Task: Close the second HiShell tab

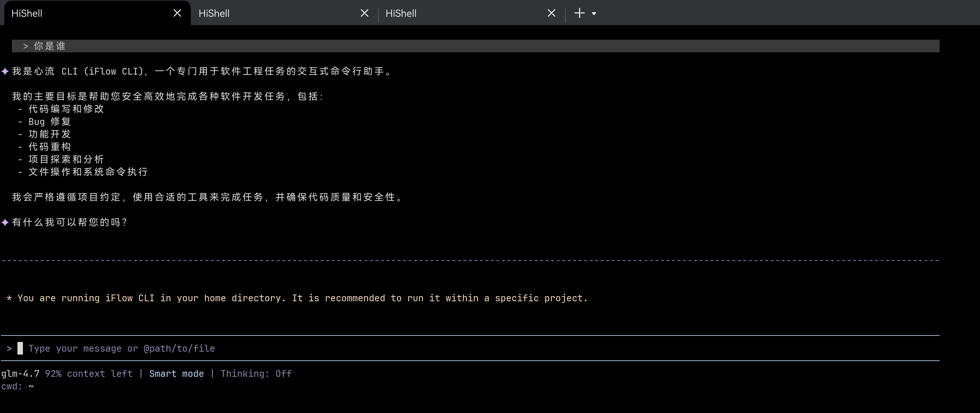Action: [364, 13]
